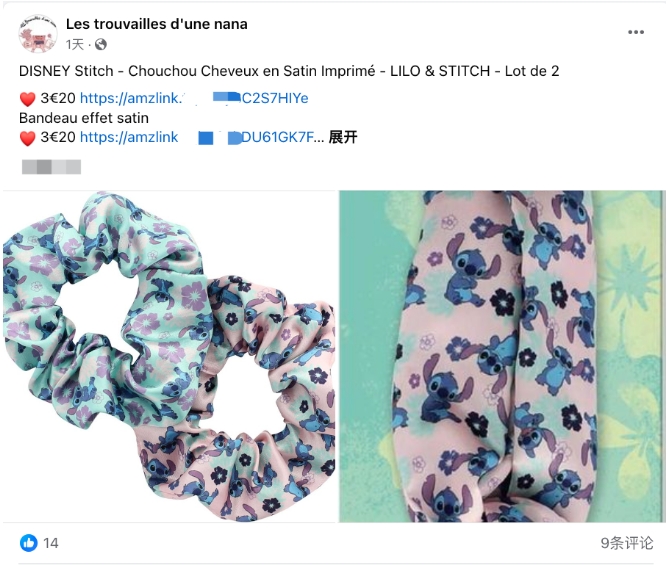
Task: Click the blurred gray tag below links
Action: pos(51,167)
